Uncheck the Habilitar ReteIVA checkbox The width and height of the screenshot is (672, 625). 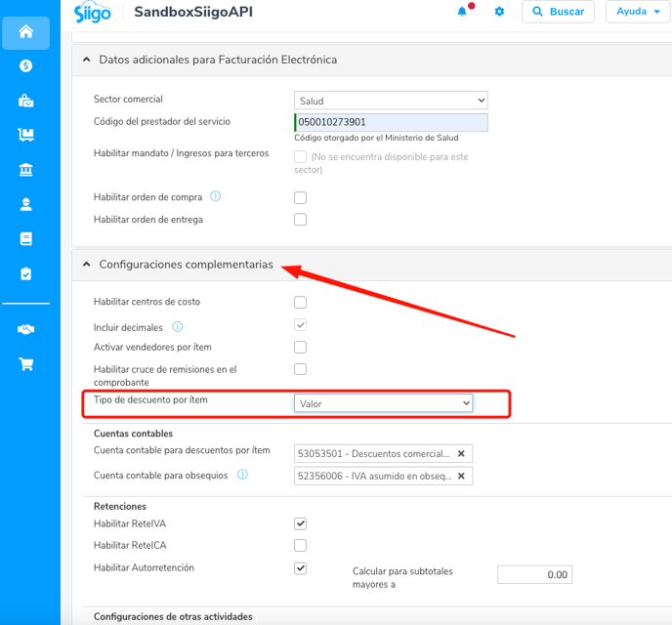coord(301,523)
